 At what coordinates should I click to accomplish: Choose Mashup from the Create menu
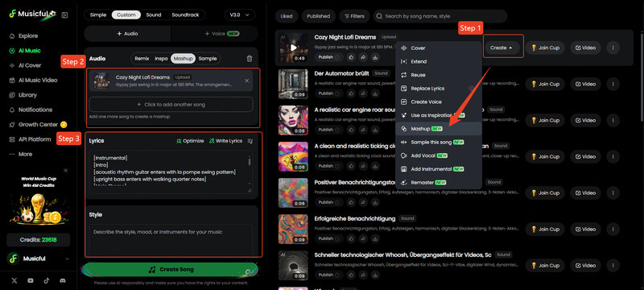click(x=438, y=129)
